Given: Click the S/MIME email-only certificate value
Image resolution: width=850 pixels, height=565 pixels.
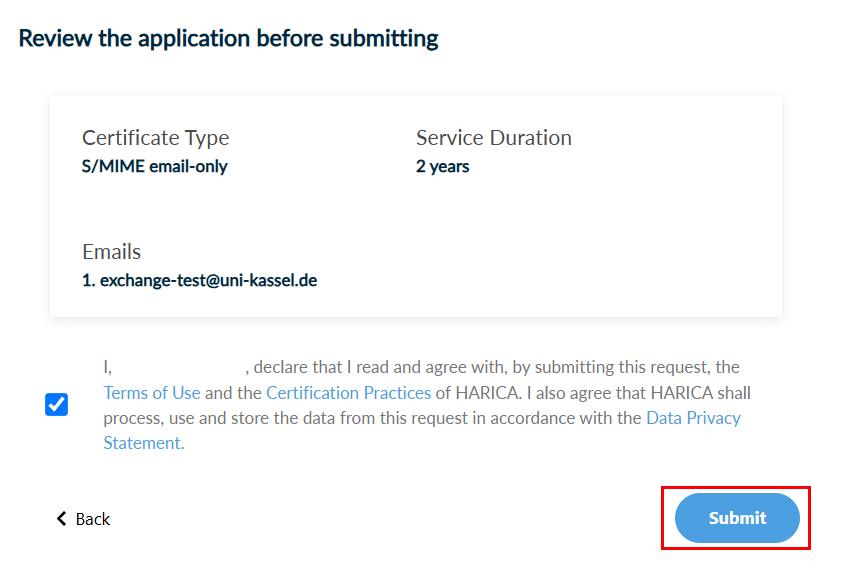Looking at the screenshot, I should [x=154, y=166].
